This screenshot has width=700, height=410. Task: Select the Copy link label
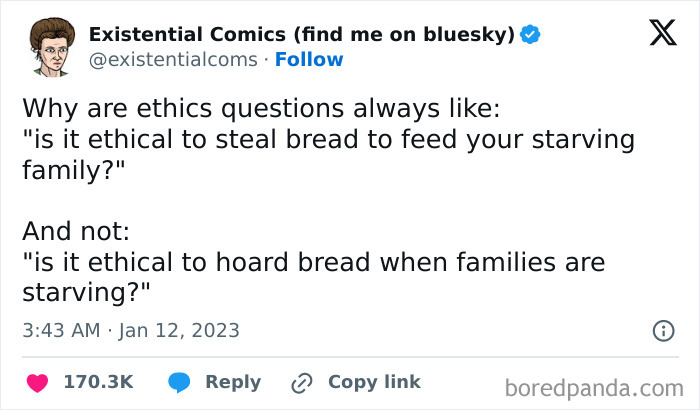click(374, 382)
